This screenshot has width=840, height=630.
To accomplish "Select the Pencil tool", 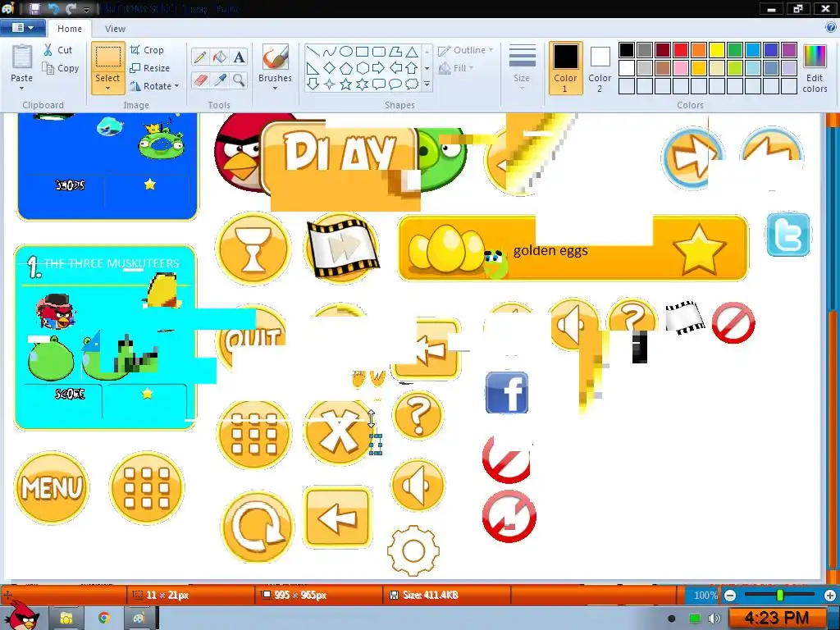I will coord(200,57).
